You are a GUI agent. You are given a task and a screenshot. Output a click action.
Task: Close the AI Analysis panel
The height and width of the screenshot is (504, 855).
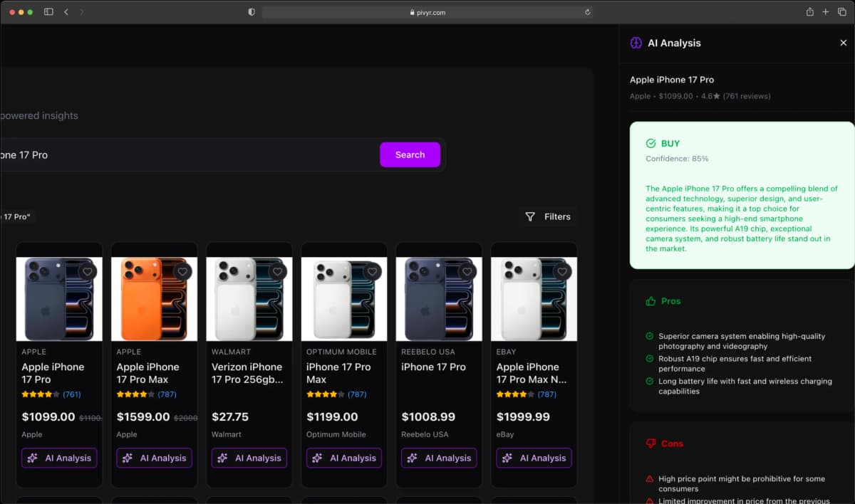(843, 43)
